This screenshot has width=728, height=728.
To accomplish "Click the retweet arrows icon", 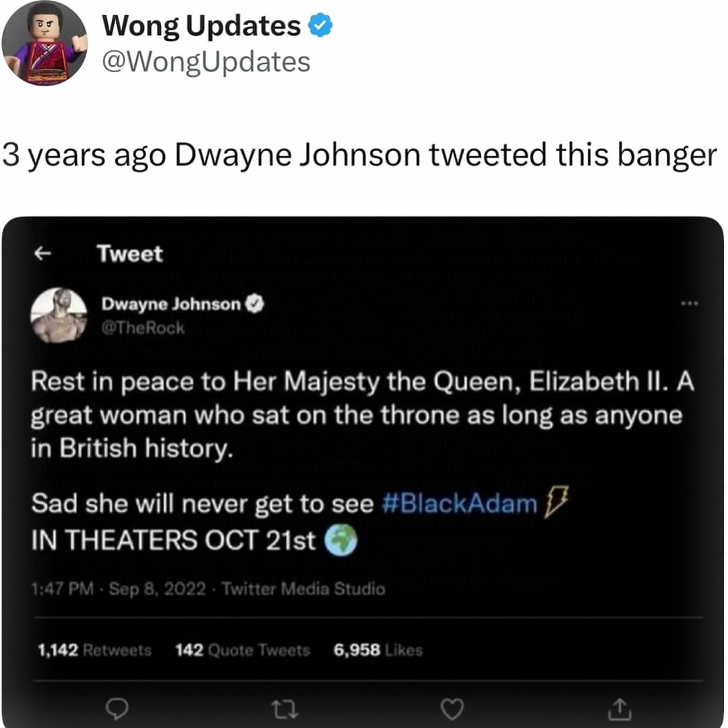I will (x=284, y=709).
